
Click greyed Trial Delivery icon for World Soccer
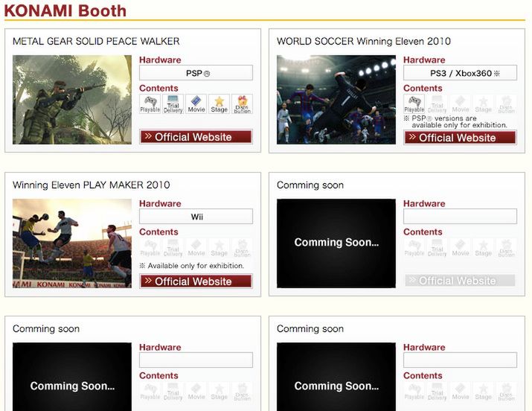[437, 104]
